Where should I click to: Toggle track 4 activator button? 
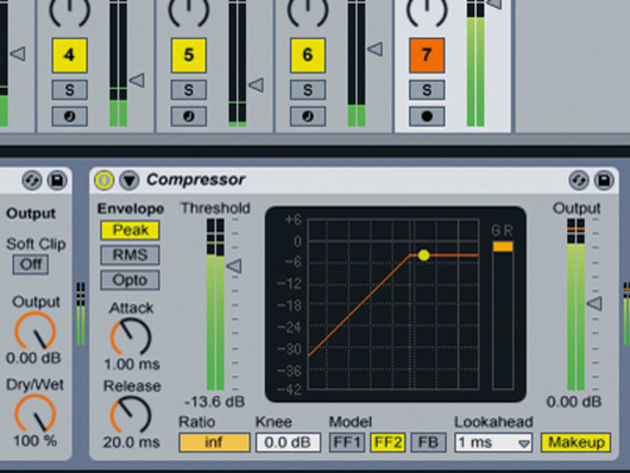[x=70, y=55]
